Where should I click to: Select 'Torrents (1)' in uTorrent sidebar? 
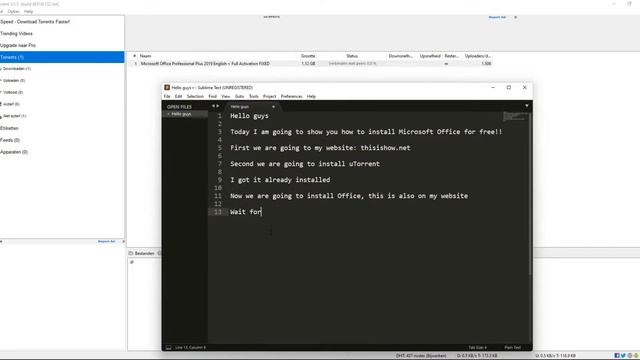[x=62, y=57]
